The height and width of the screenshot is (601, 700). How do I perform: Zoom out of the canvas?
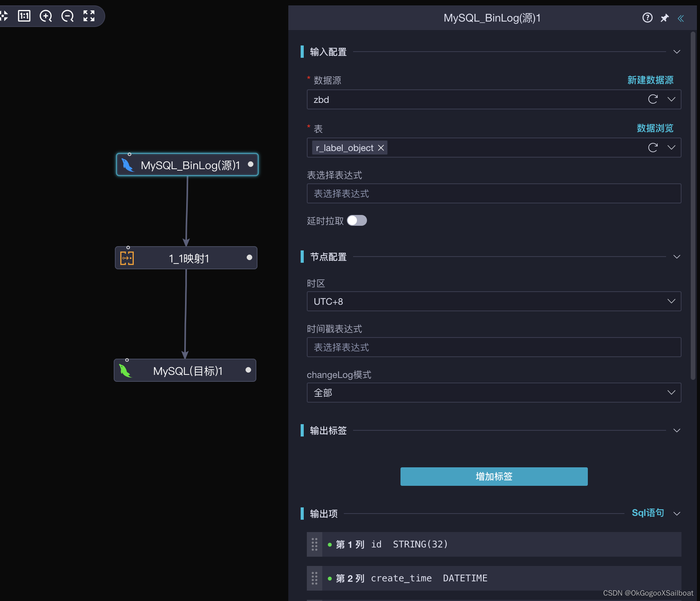tap(67, 16)
